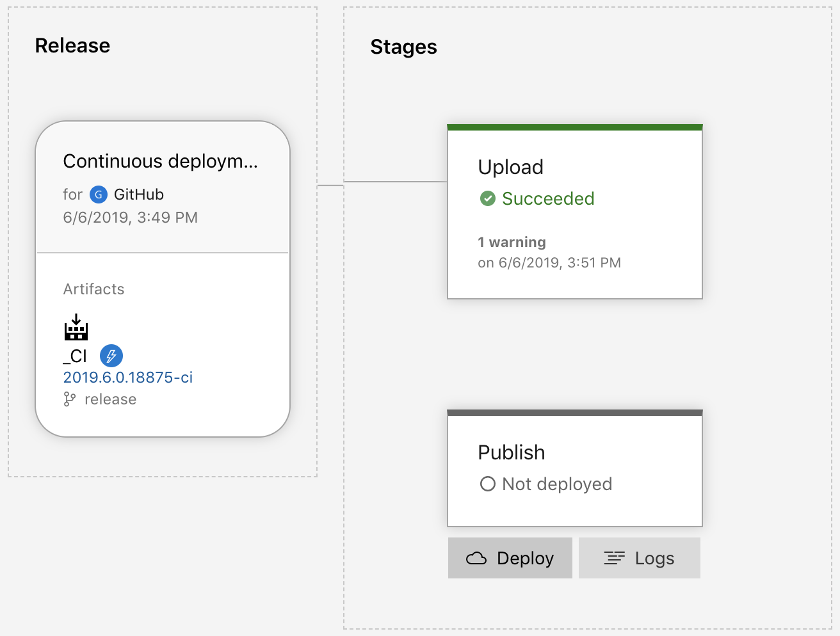Click the GitHub source icon
Viewport: 840px width, 636px height.
click(98, 195)
